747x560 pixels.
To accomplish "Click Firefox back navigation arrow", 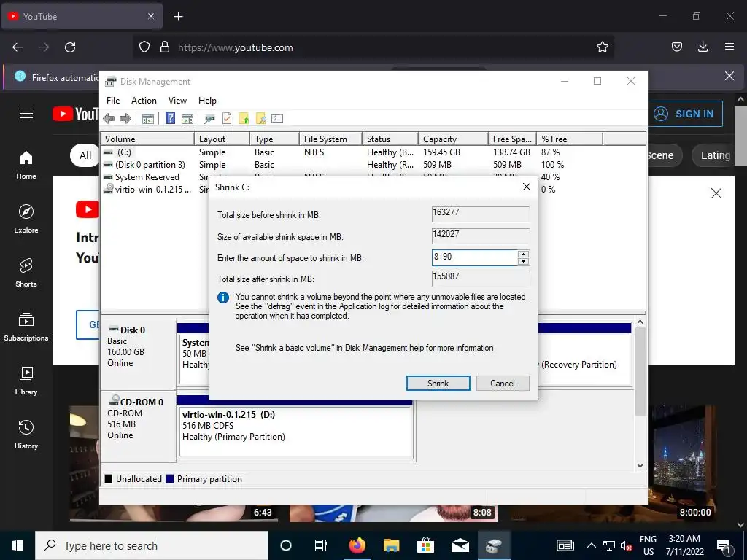I will [18, 47].
